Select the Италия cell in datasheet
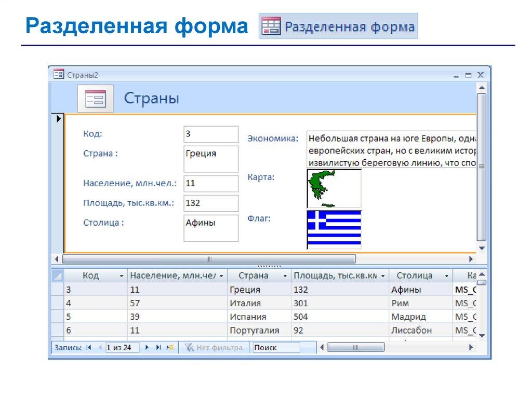The height and width of the screenshot is (398, 532). (259, 303)
